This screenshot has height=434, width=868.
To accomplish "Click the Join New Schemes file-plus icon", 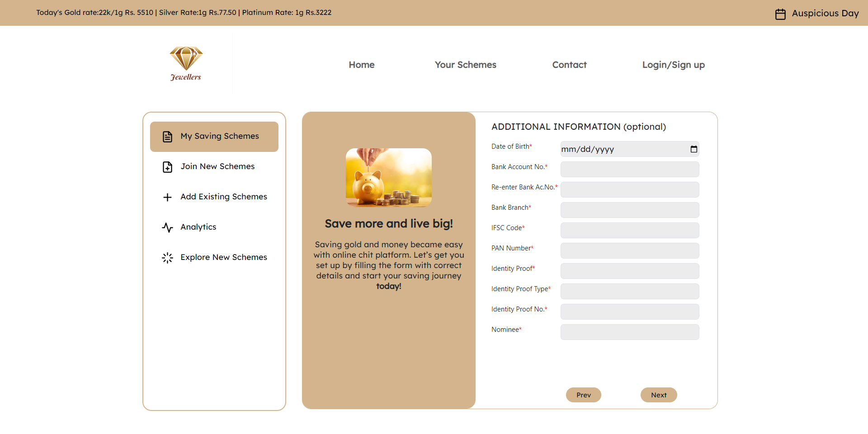I will 168,167.
